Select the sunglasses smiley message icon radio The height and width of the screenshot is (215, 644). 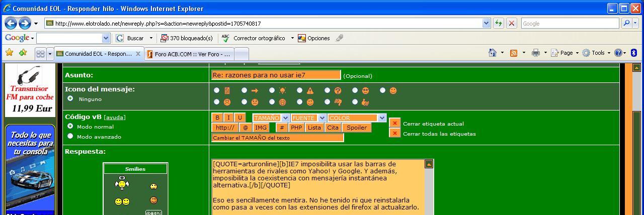point(355,90)
